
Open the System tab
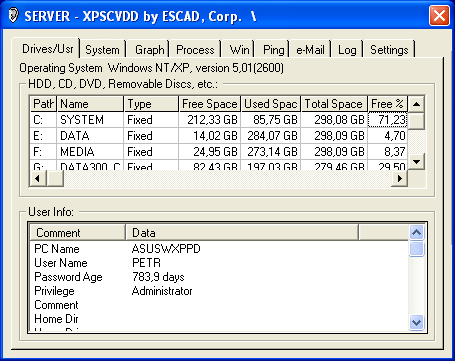coord(102,50)
